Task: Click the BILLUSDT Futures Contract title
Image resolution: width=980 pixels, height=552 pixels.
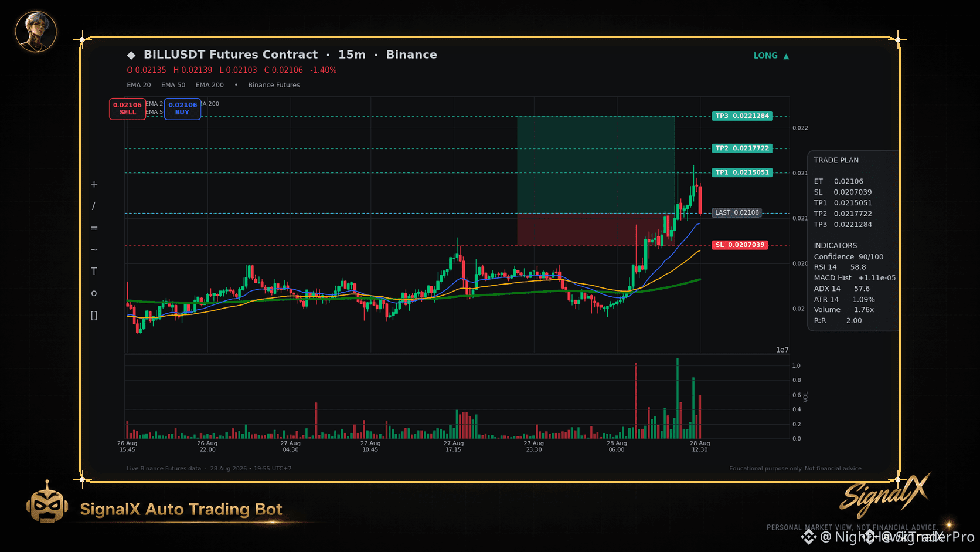Action: pyautogui.click(x=231, y=55)
